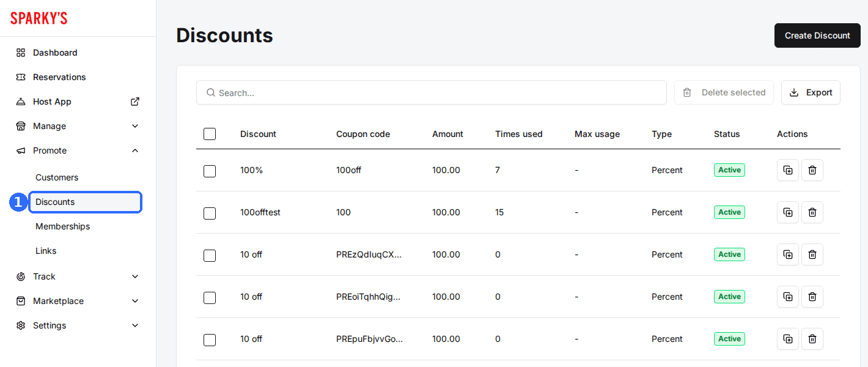This screenshot has height=367, width=868.
Task: Click Active badge in the 100% row
Action: (x=729, y=170)
